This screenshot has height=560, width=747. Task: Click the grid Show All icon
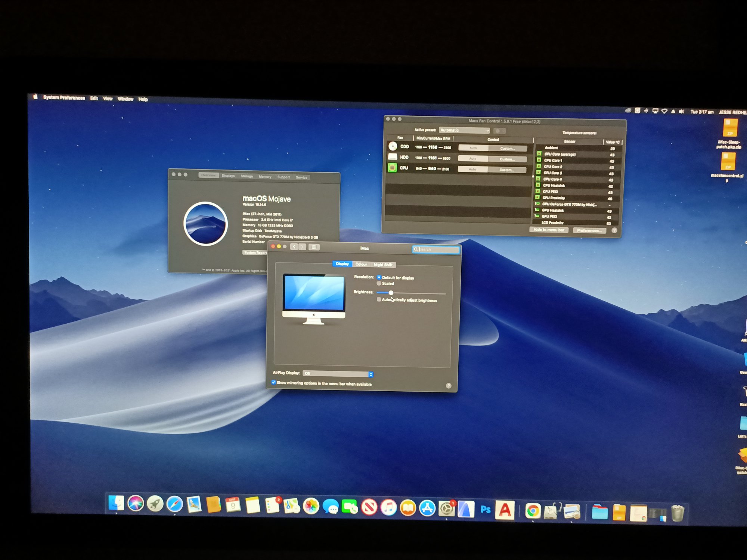point(314,247)
